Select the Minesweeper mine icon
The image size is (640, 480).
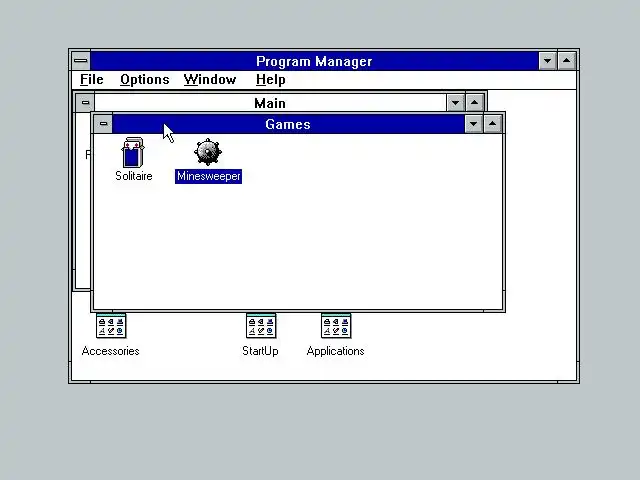click(x=208, y=152)
